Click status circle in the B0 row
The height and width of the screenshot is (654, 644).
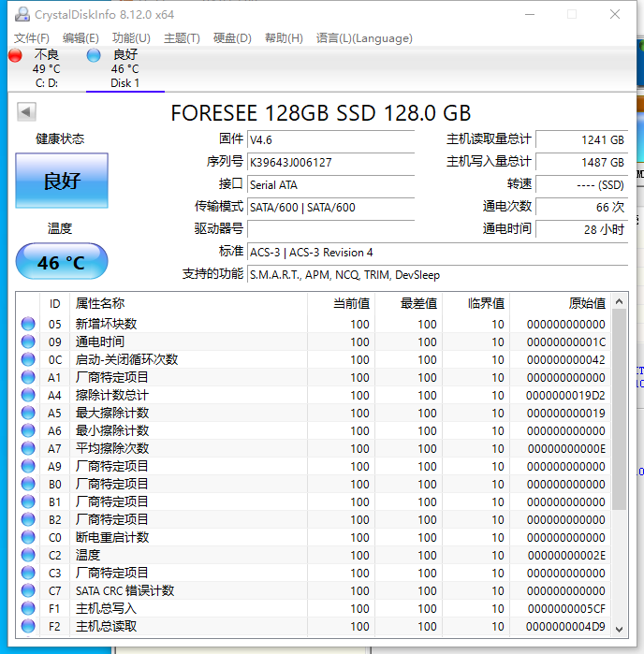pyautogui.click(x=28, y=484)
